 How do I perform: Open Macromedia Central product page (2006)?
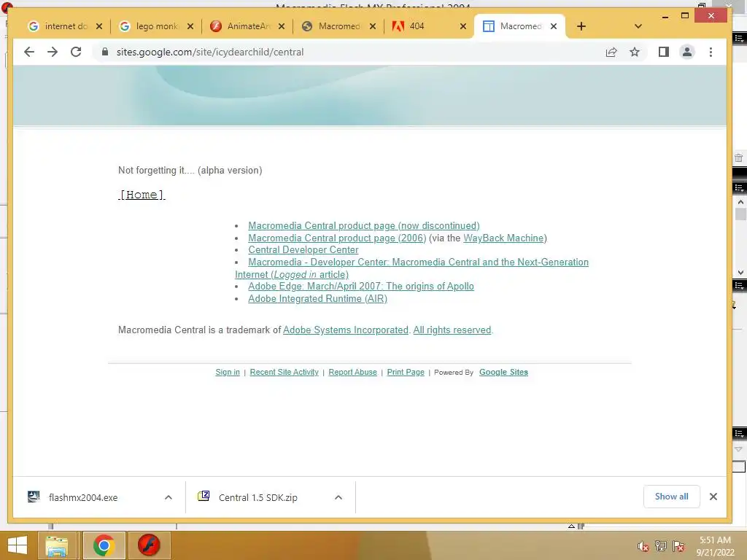[337, 238]
